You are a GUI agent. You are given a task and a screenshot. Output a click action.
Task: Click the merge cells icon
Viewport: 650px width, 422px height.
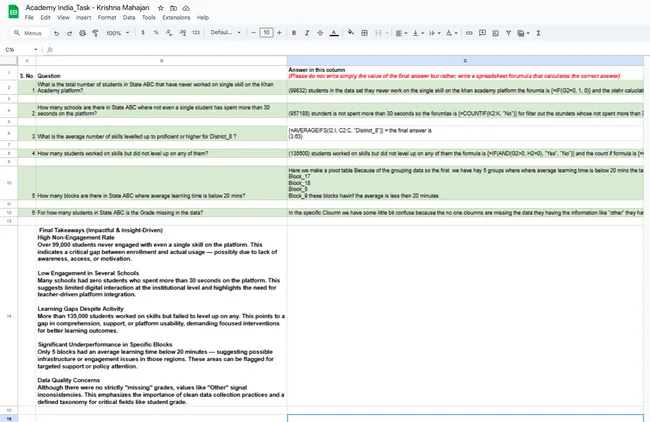point(378,33)
